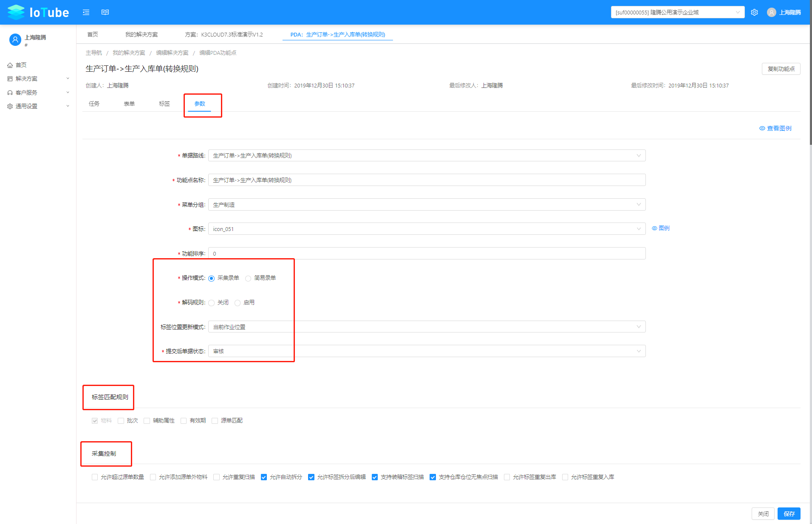Go to 我的解决方案 breadcrumb
Screen dimensions: 812x524
(x=129, y=53)
